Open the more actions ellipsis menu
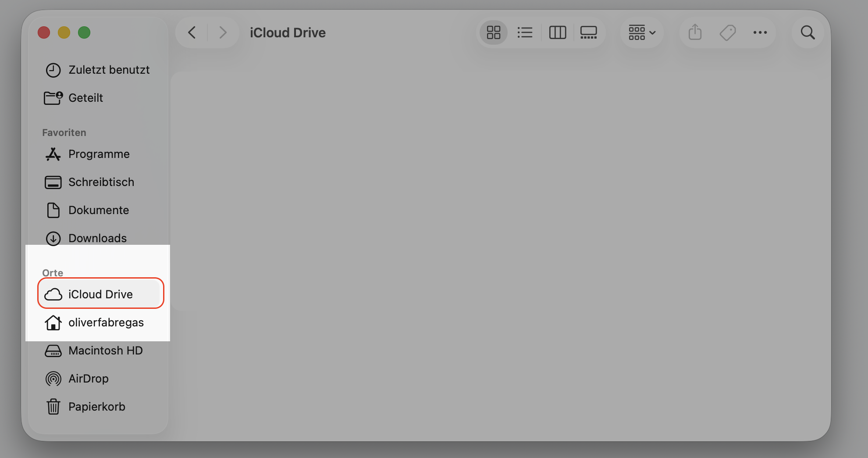Screen dimensions: 868x458 click(x=760, y=32)
